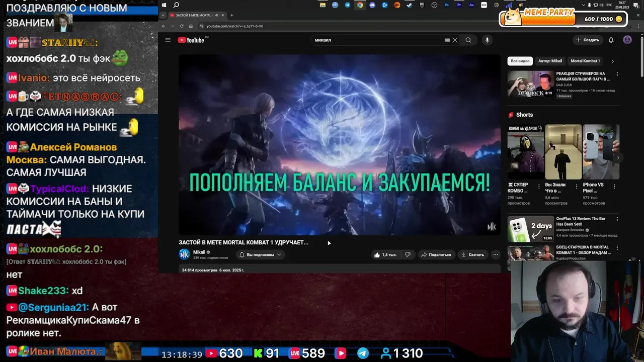
Task: Open Steam from the taskbar
Action: click(410, 5)
